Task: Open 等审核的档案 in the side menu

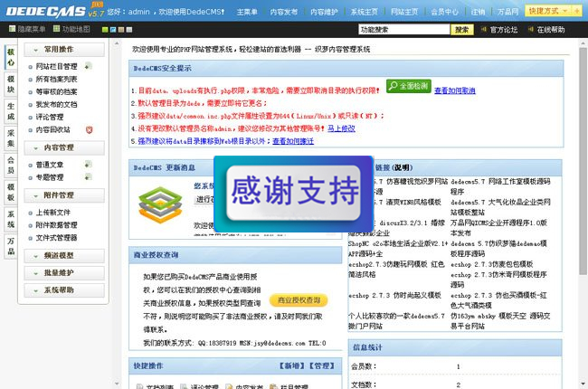Action: pyautogui.click(x=57, y=91)
